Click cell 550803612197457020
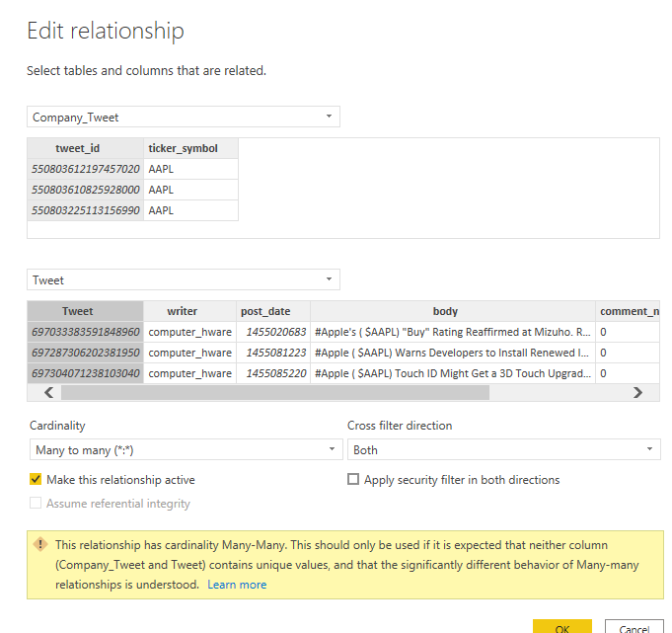 (85, 169)
